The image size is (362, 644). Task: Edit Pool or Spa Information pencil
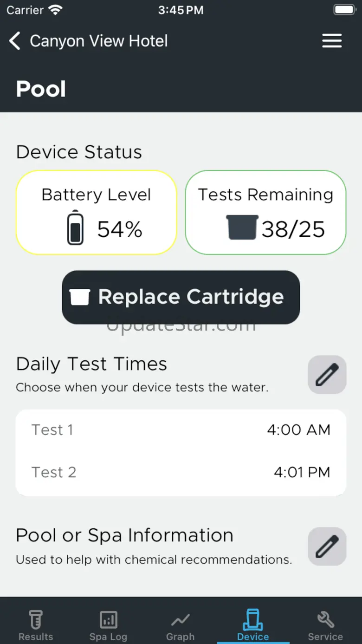coord(327,546)
